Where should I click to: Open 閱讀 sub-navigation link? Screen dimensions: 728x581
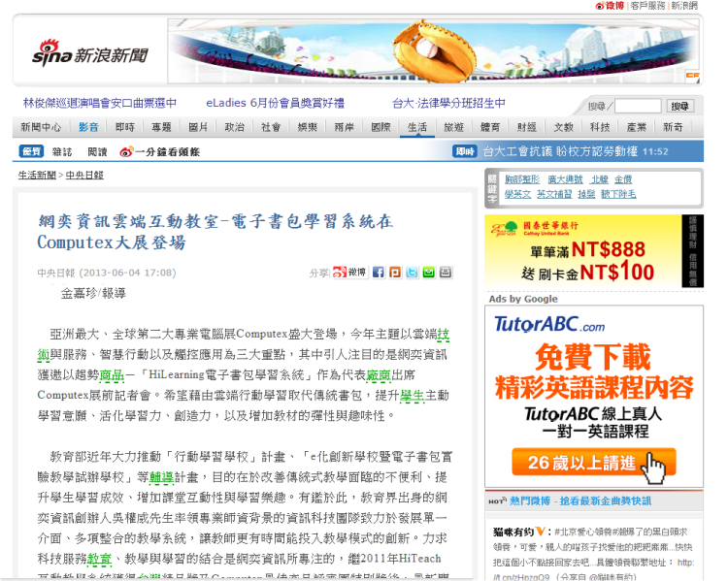[x=97, y=151]
